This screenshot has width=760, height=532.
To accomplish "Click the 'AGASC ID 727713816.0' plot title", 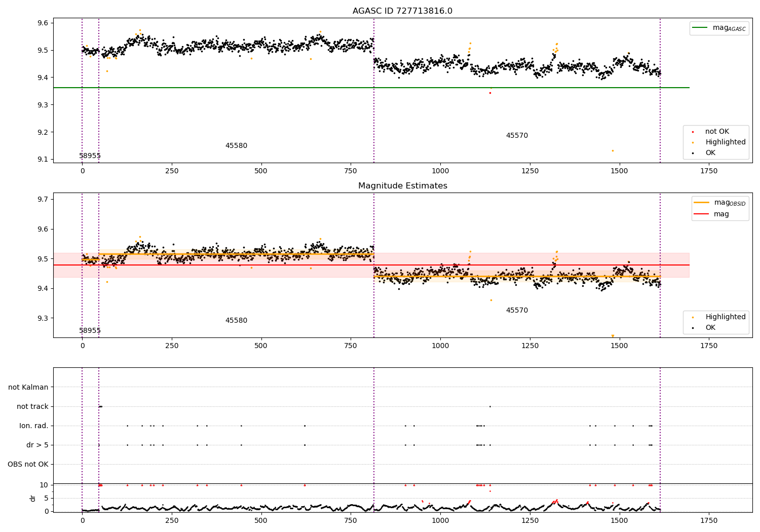I will click(402, 11).
